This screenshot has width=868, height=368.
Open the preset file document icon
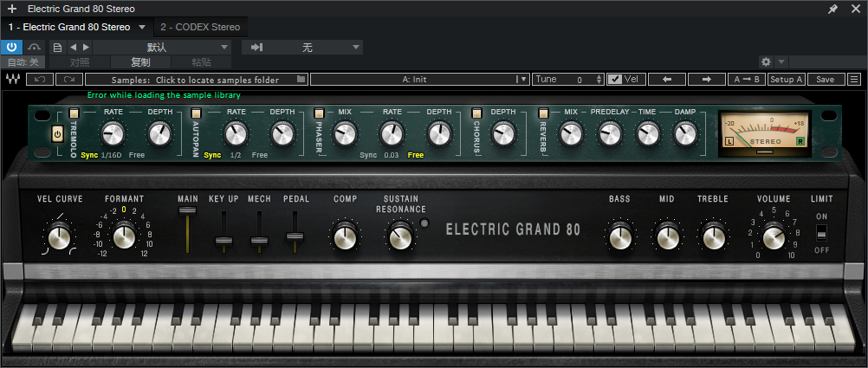[x=57, y=47]
